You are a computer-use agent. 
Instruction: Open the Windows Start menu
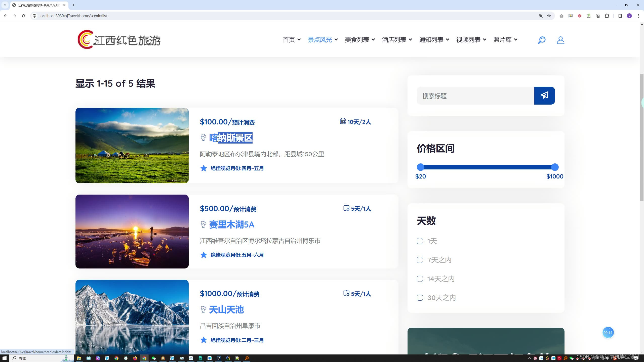[x=4, y=358]
